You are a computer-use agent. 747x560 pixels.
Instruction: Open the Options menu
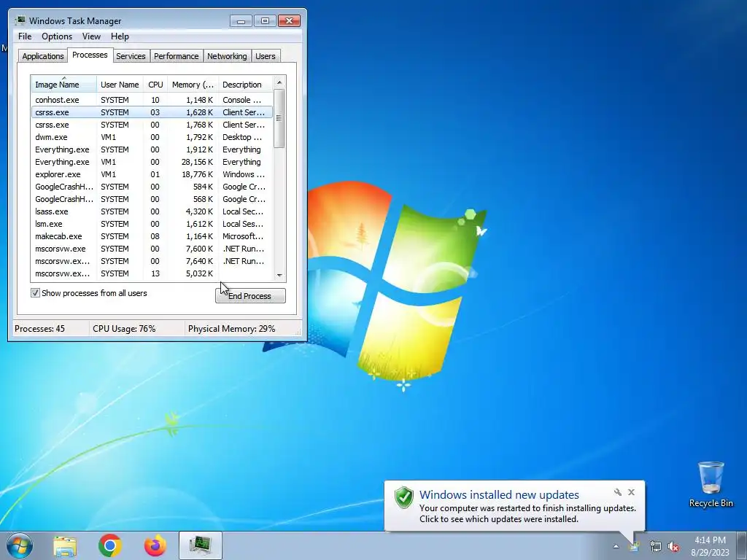click(x=57, y=36)
